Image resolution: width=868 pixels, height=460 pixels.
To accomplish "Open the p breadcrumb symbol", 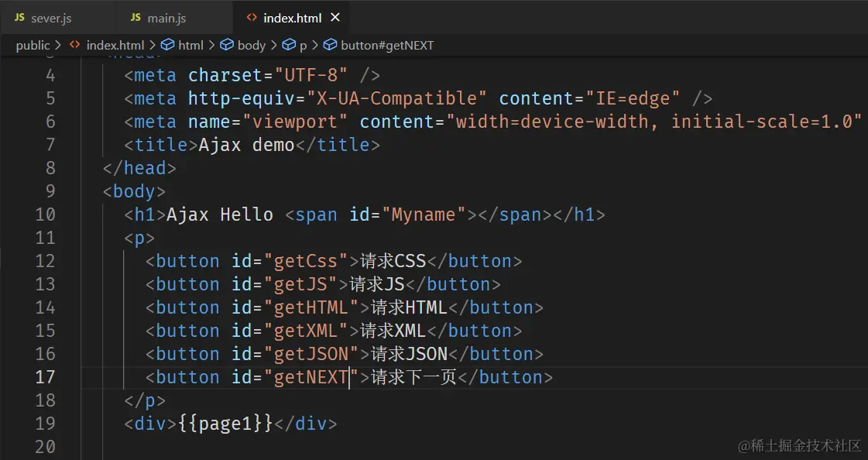I will [x=303, y=46].
